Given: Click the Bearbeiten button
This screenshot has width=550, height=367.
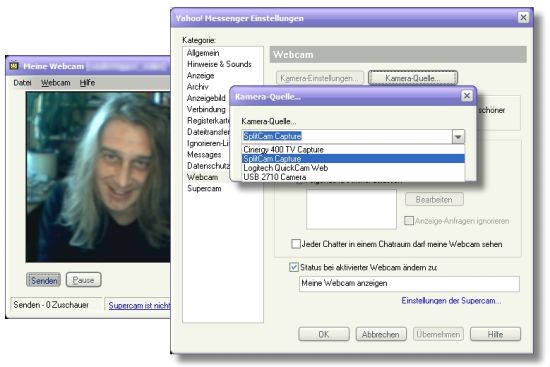Looking at the screenshot, I should (x=434, y=200).
